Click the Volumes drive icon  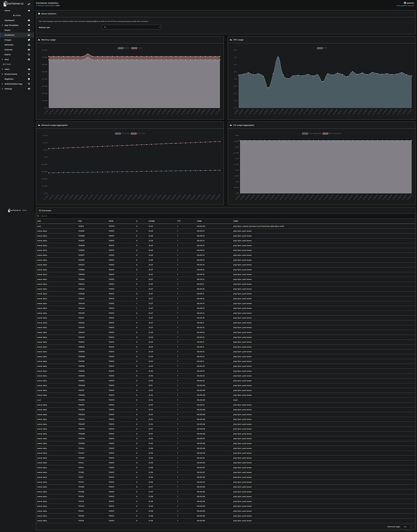[29, 49]
